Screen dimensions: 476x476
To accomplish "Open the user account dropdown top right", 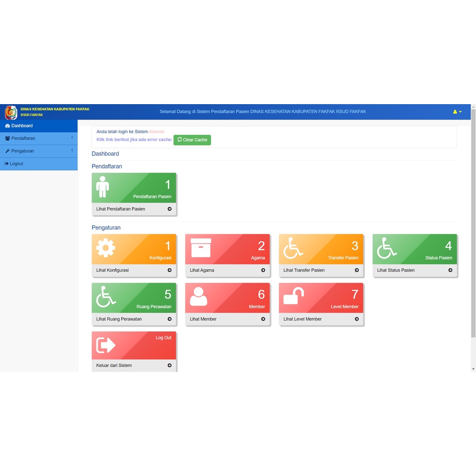I will 456,112.
